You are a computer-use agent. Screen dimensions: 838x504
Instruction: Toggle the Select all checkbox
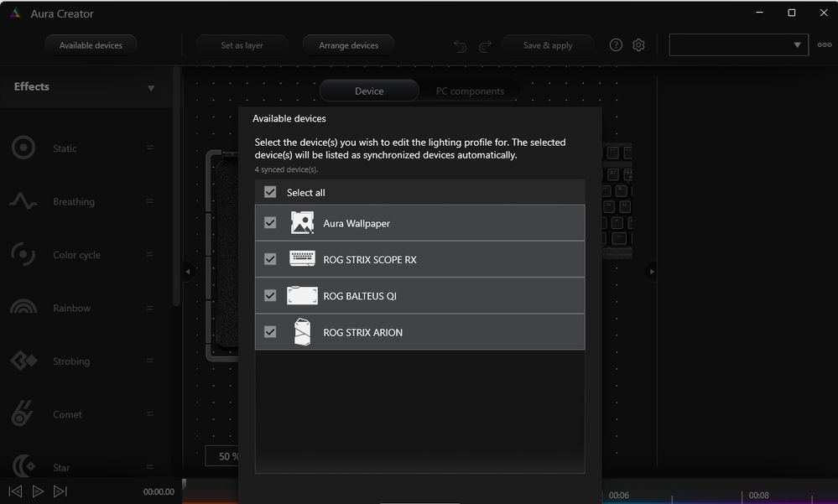click(270, 192)
